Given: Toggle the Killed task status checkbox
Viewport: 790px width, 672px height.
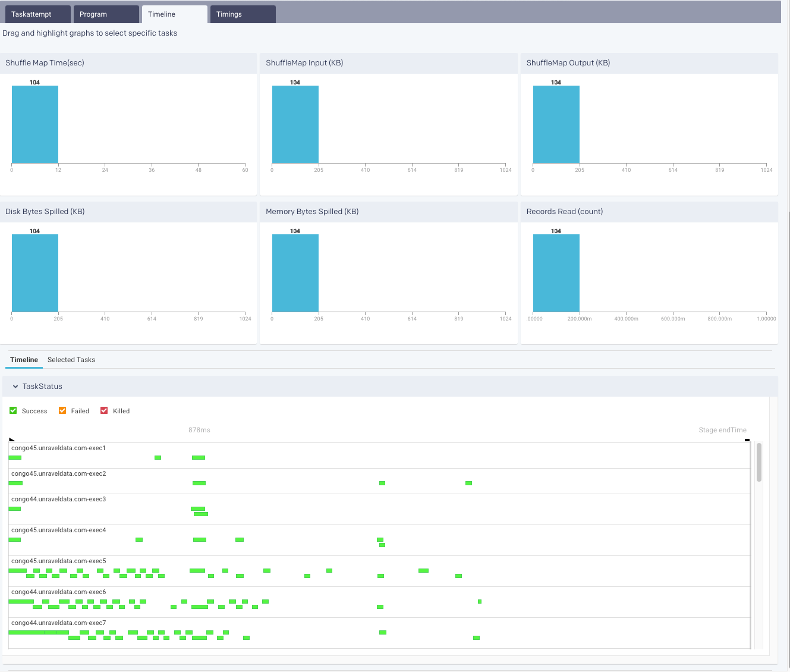Looking at the screenshot, I should point(104,410).
